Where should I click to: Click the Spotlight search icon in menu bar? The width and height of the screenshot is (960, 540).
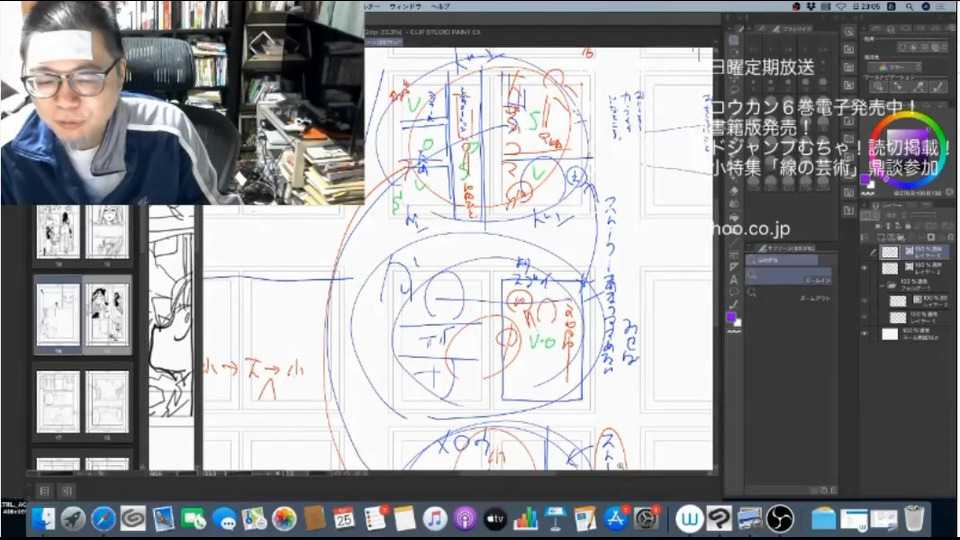[x=910, y=7]
